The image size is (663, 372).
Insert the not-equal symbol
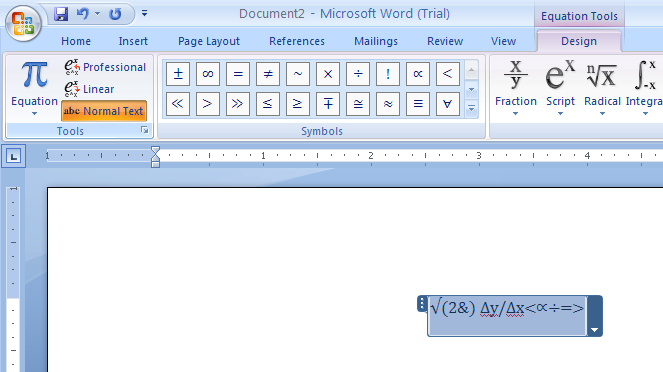pos(268,74)
